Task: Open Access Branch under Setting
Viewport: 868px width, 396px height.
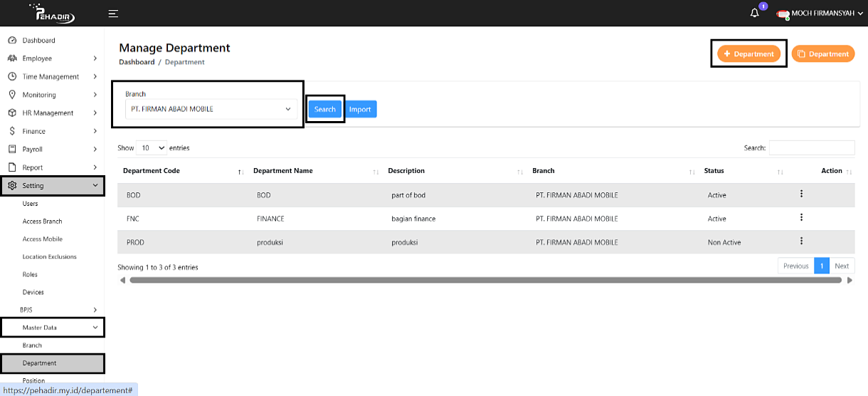Action: [42, 222]
